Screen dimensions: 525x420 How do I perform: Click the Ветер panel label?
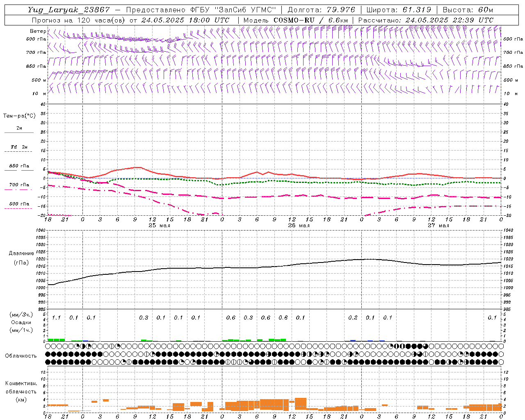point(38,31)
